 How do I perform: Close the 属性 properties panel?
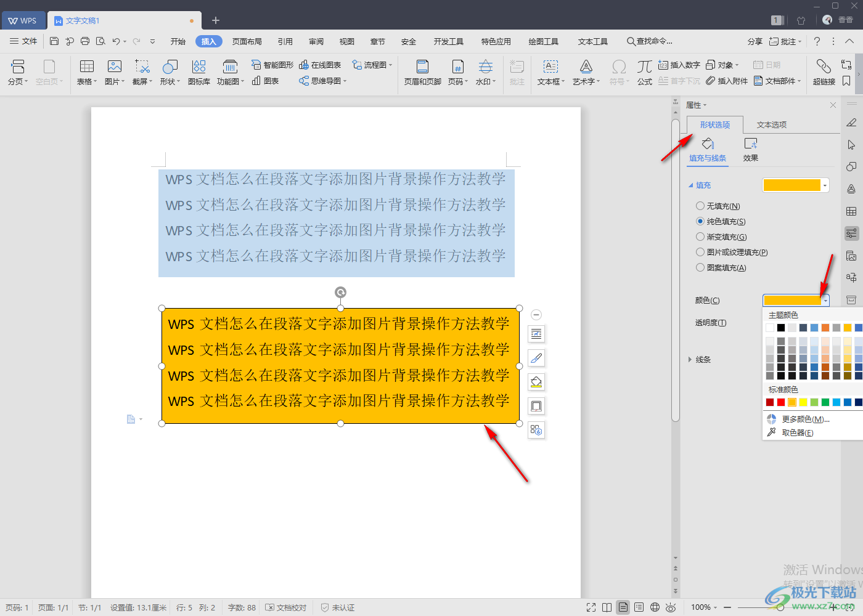(833, 105)
